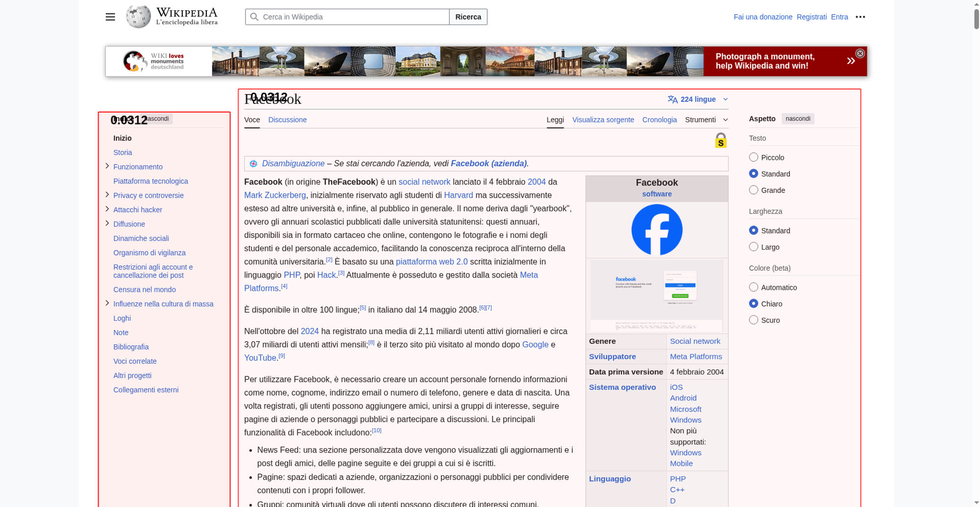Open Visualizza sorgente tab
The image size is (980, 507).
point(603,120)
